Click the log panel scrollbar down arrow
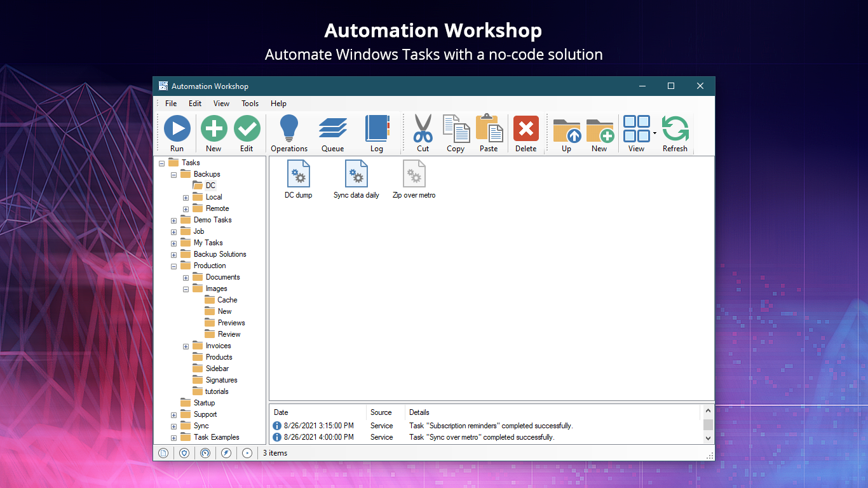This screenshot has height=488, width=868. tap(708, 437)
